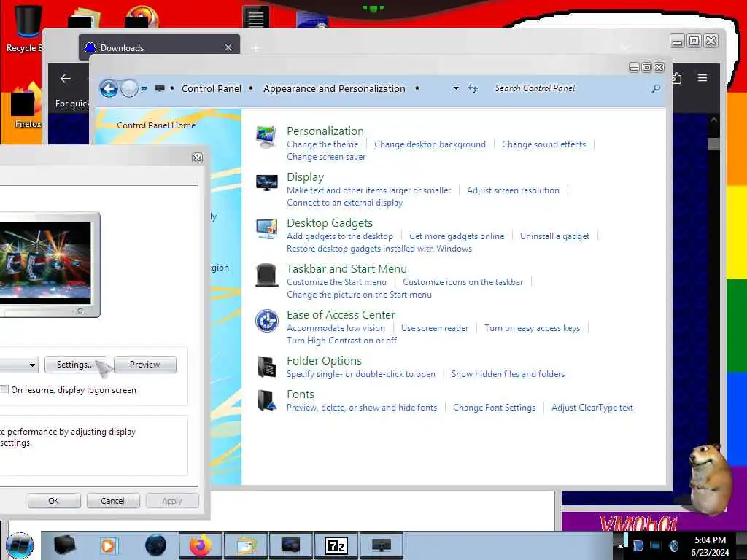Click the Taskbar and Start Menu icon

266,275
